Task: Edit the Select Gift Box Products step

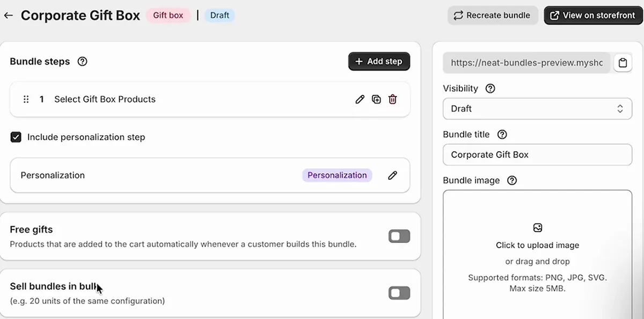Action: pos(360,99)
